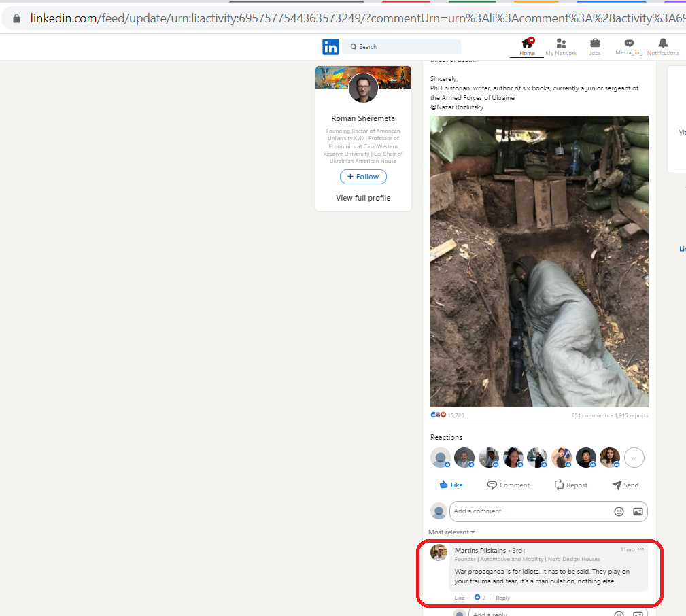
Task: Click the first default-silhouette reaction avatar
Action: 440,458
